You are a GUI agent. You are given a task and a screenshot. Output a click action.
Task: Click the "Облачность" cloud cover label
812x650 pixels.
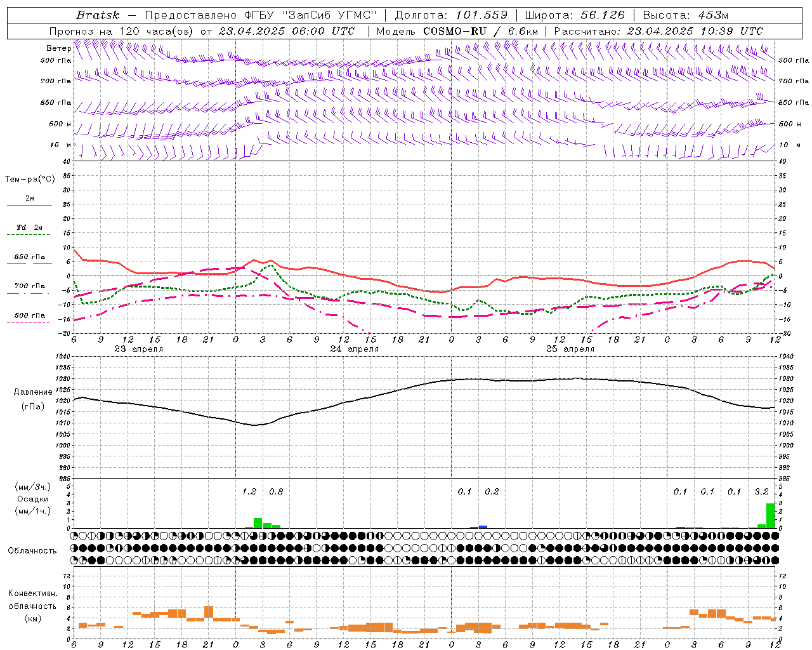click(x=32, y=550)
